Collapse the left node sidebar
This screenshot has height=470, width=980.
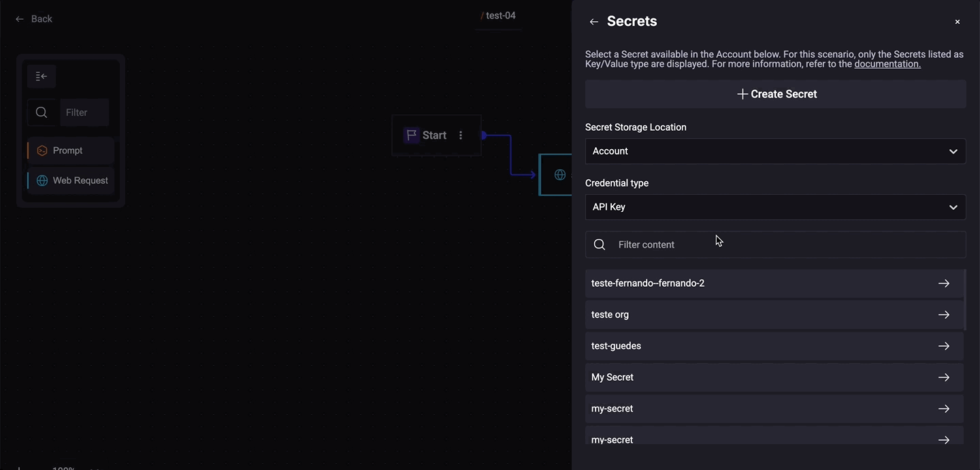point(42,76)
